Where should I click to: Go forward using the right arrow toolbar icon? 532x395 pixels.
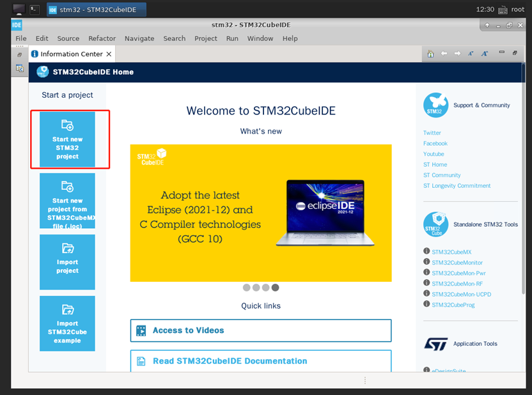(457, 54)
